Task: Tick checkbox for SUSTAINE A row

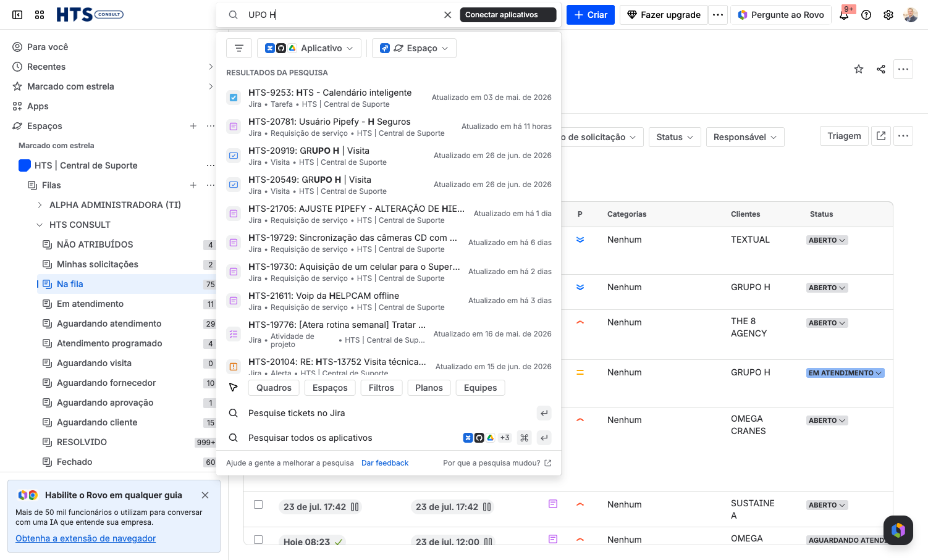Action: point(258,504)
